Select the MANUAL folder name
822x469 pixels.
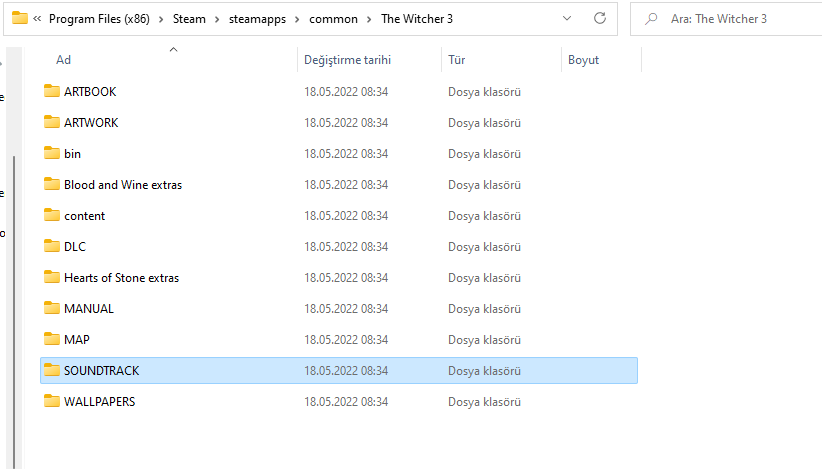point(89,308)
